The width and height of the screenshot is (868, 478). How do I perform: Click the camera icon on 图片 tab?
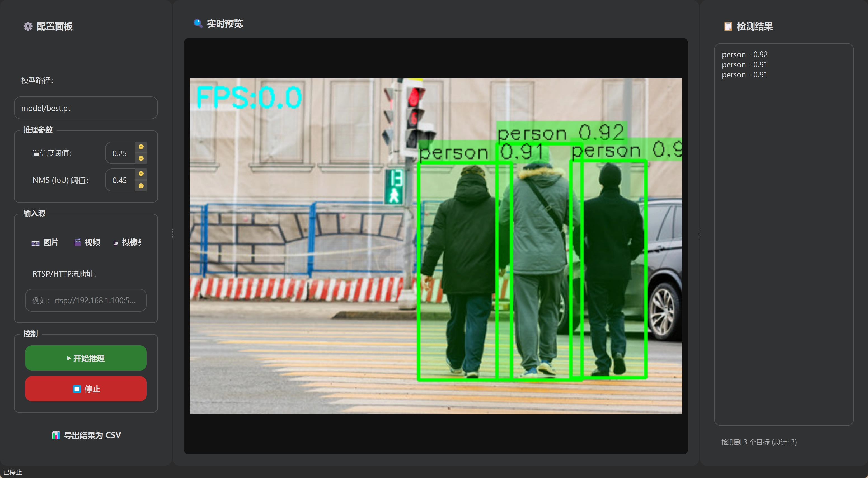(x=35, y=243)
